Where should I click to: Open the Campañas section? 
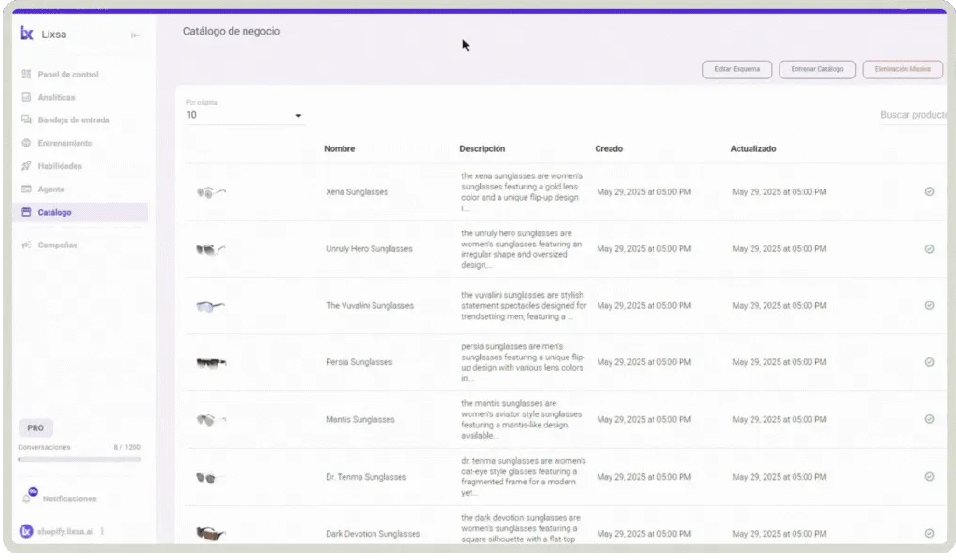click(56, 245)
